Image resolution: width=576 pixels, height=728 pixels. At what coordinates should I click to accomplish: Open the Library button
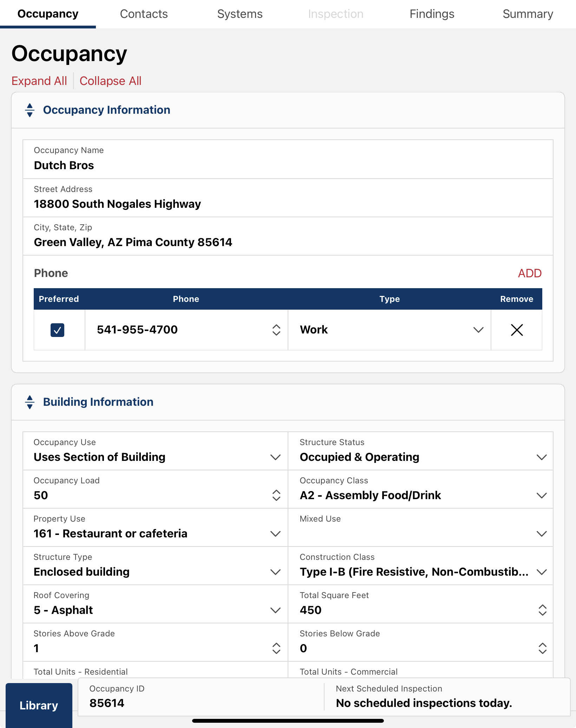point(39,705)
